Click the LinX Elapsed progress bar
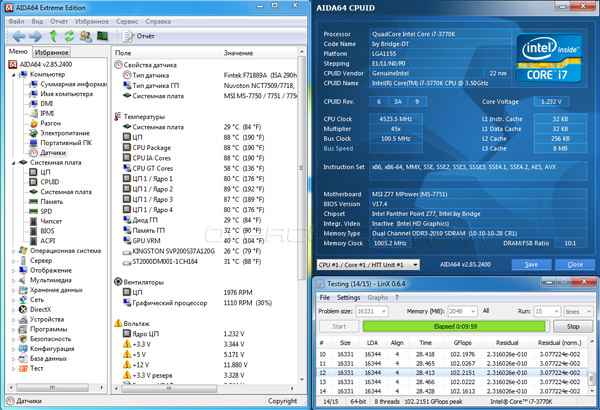The height and width of the screenshot is (410, 600). pos(454,327)
